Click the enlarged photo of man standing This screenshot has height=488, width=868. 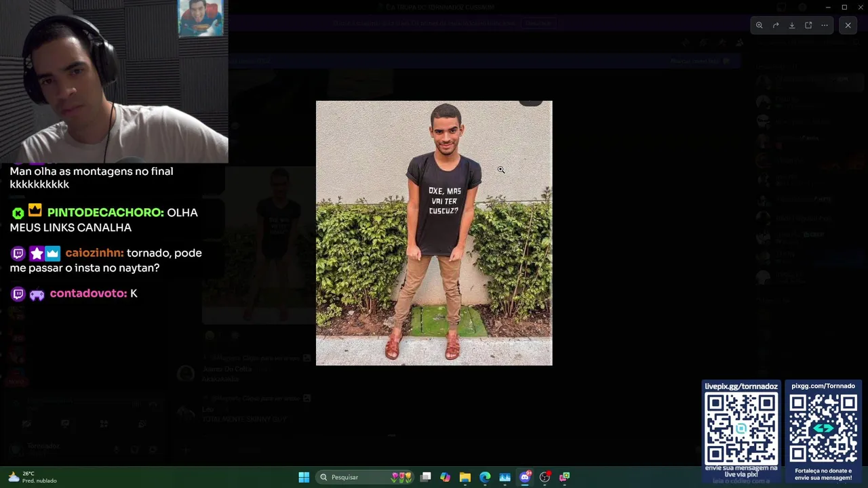[x=434, y=233]
